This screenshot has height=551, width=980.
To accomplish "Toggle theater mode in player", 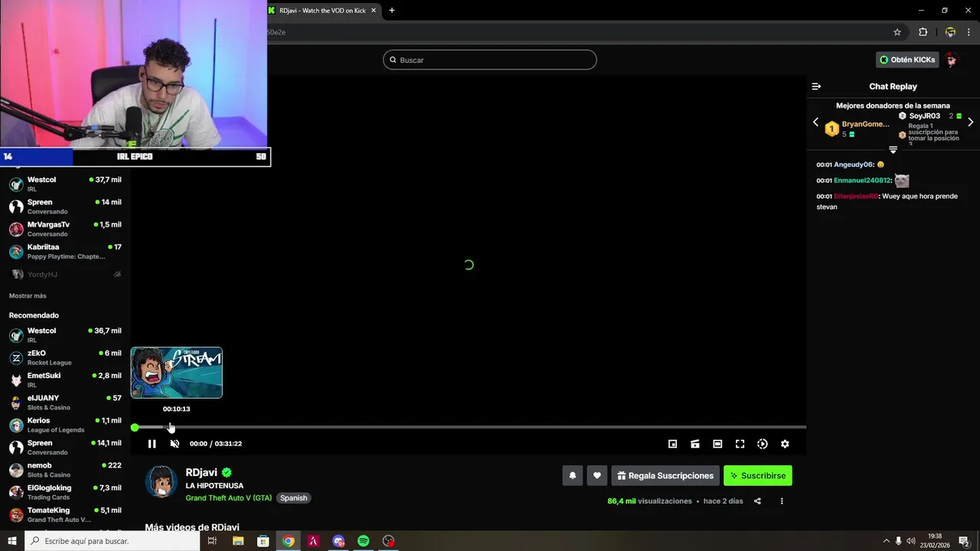I will coord(717,444).
